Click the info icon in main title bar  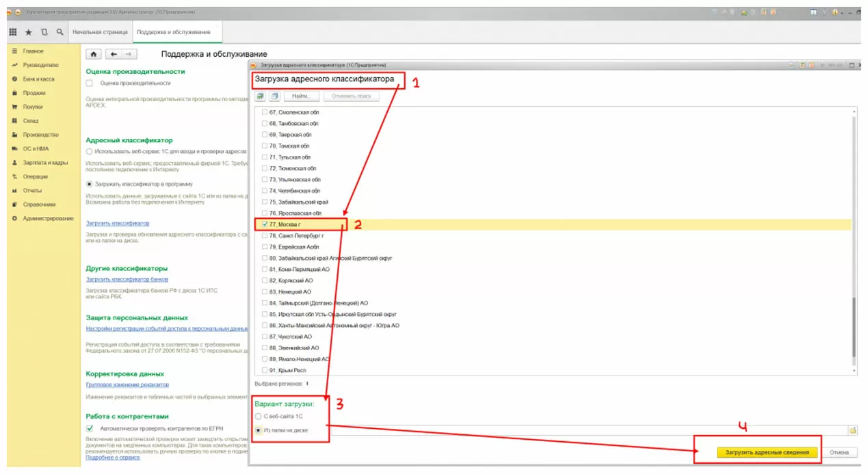(x=835, y=12)
